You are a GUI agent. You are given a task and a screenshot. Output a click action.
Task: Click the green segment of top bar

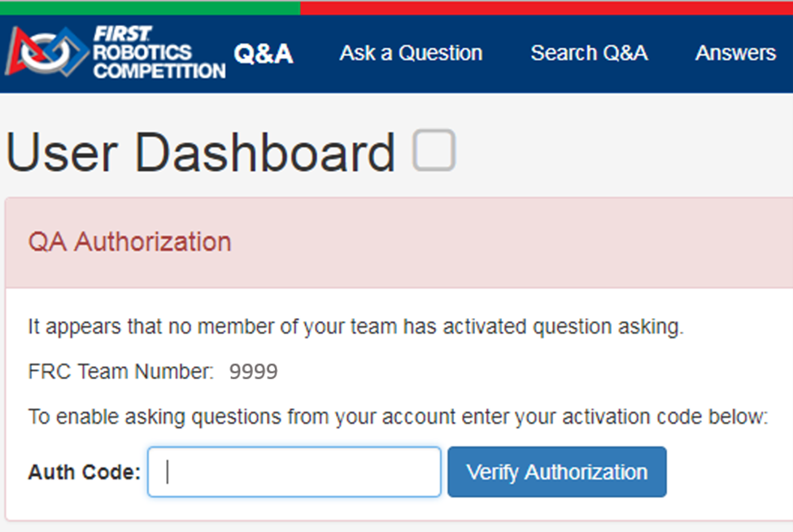coord(150,7)
